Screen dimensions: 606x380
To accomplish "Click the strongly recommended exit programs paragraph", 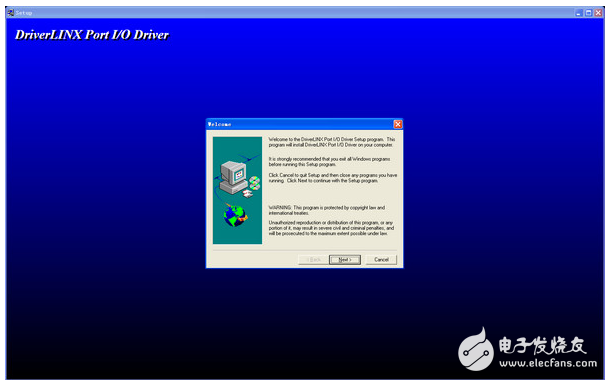I will pyautogui.click(x=329, y=162).
